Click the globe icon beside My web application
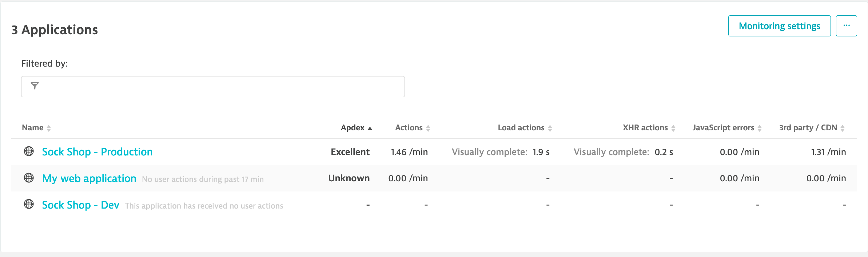 click(x=29, y=178)
